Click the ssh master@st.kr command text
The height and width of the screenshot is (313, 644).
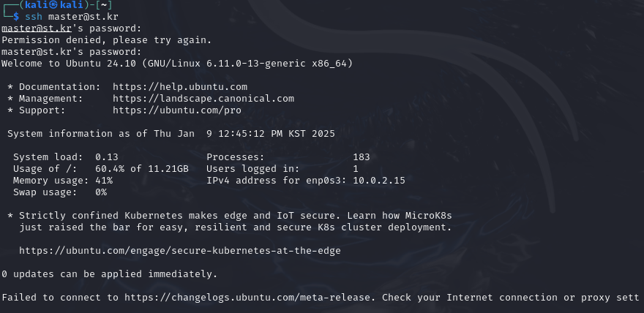pos(72,17)
